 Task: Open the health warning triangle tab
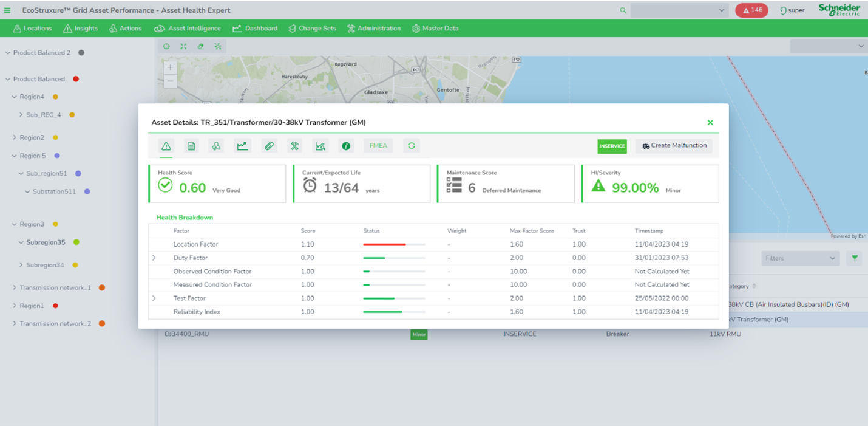click(x=166, y=146)
